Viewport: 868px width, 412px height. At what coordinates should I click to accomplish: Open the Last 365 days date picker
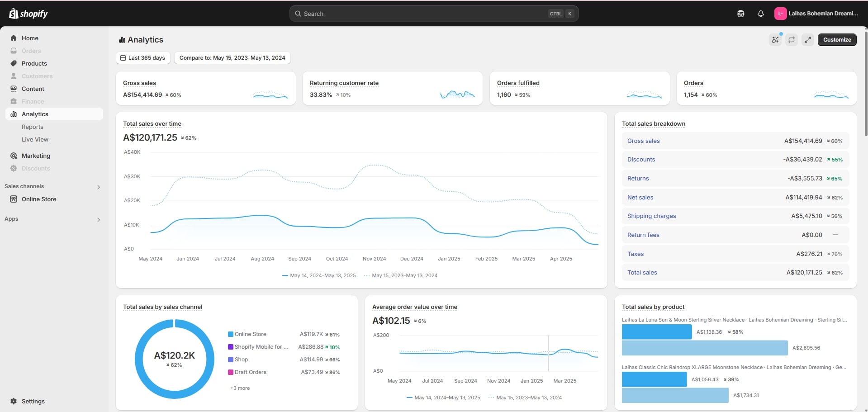click(x=142, y=58)
